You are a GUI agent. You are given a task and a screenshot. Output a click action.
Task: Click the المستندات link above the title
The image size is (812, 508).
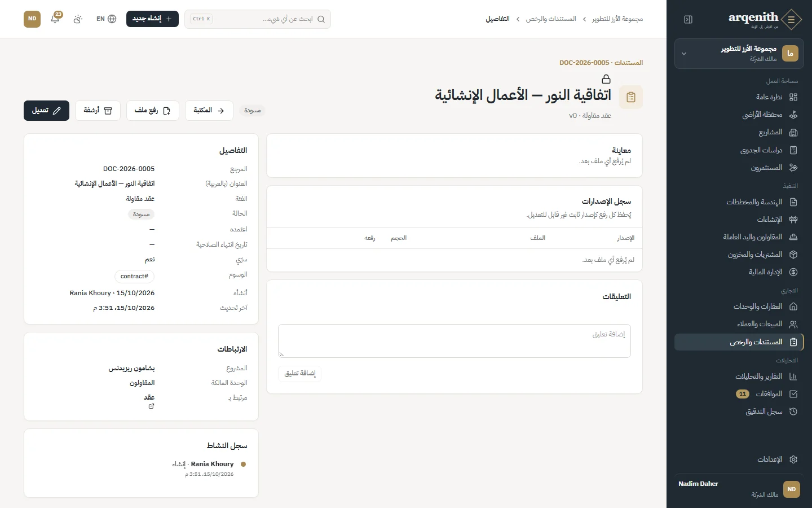click(629, 63)
